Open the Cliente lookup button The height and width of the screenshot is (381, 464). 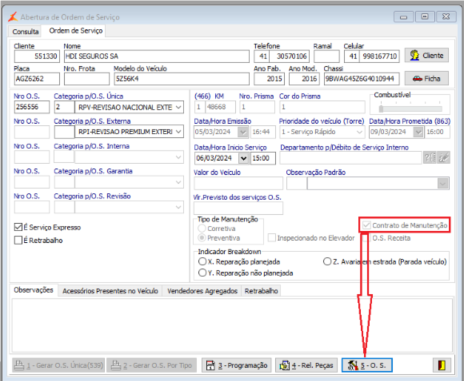click(x=427, y=55)
